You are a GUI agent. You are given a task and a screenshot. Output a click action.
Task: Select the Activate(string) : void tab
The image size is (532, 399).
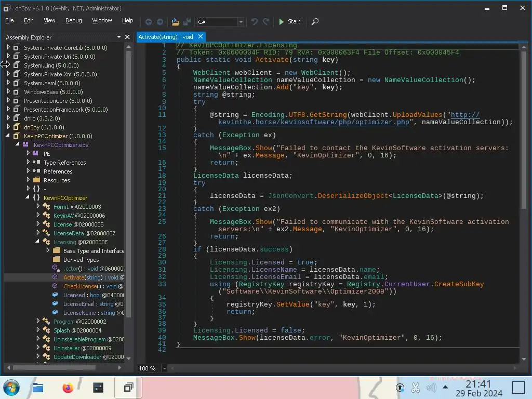tap(166, 37)
